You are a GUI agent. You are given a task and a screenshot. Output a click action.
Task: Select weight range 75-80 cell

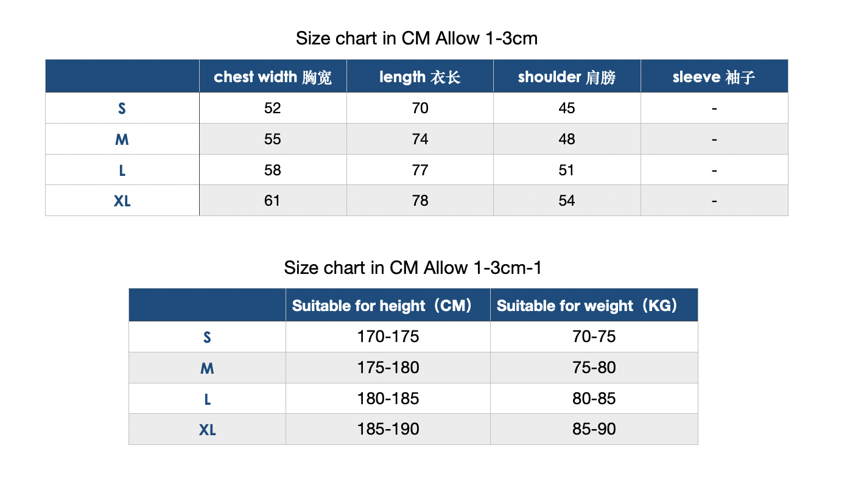[x=594, y=368]
